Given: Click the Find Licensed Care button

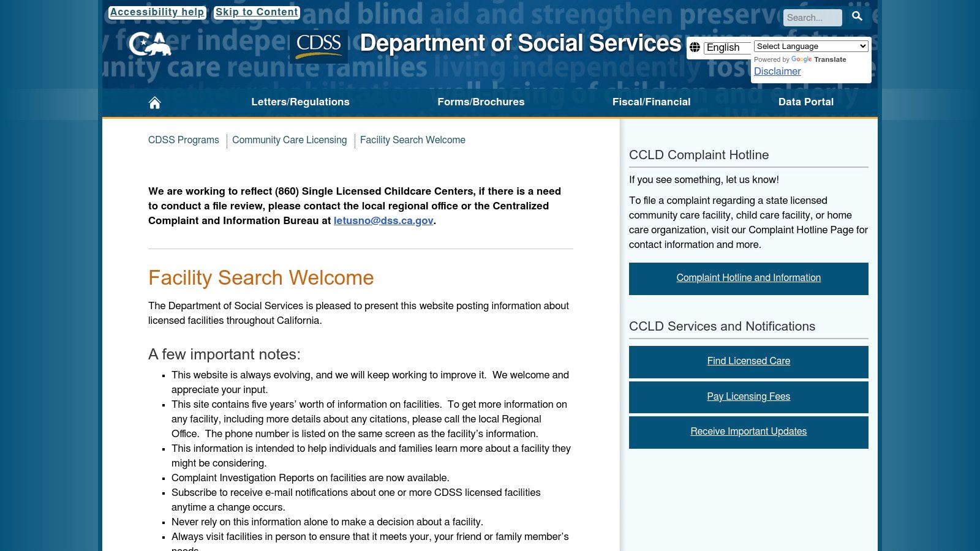Looking at the screenshot, I should click(x=748, y=361).
